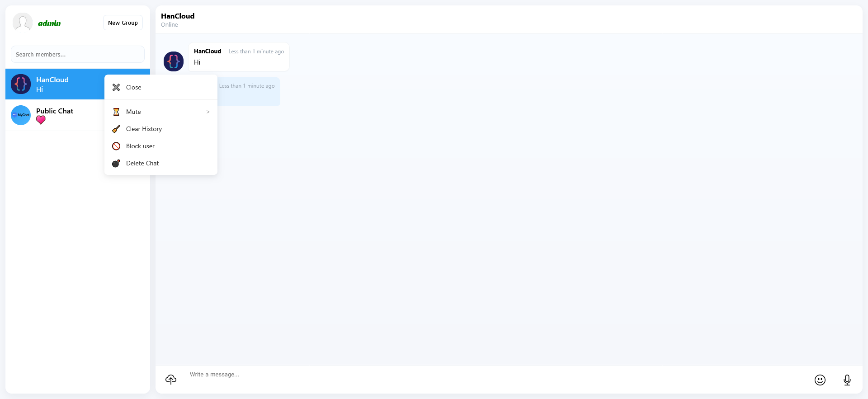The height and width of the screenshot is (399, 868).
Task: Click the hourglass Mute icon
Action: 116,112
